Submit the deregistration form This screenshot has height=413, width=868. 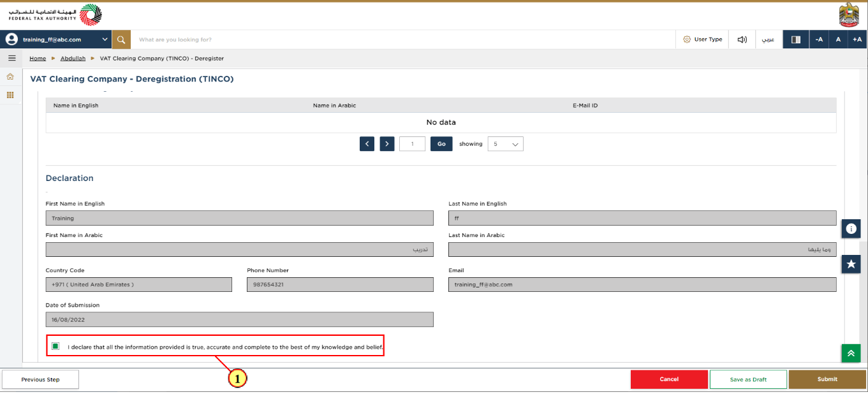pos(827,379)
